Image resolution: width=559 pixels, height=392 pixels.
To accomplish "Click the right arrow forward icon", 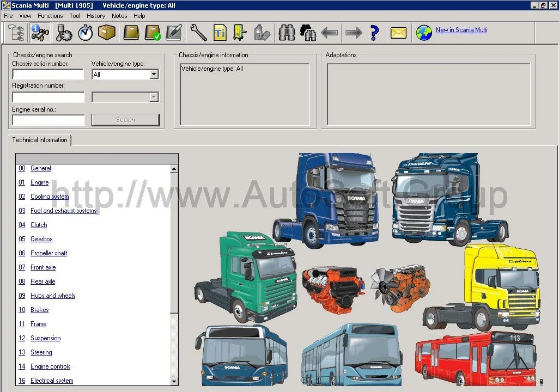I will pos(354,33).
